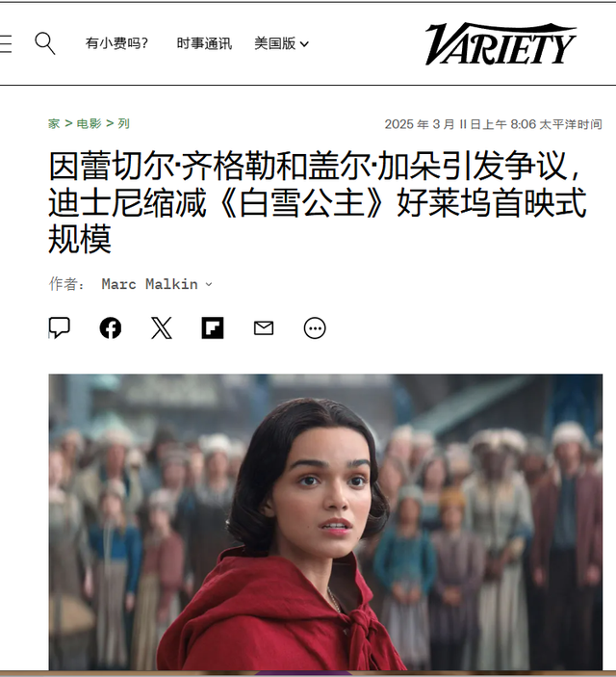This screenshot has width=616, height=677.
Task: Click the search magnifier icon
Action: coord(45,43)
